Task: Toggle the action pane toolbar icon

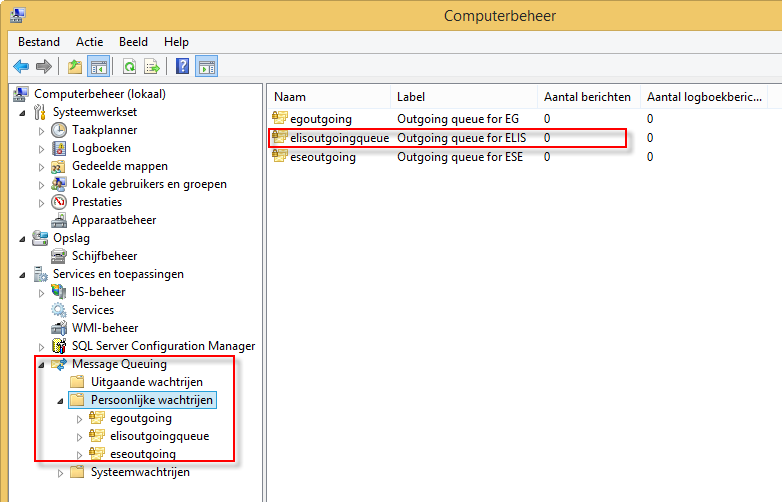Action: coord(206,66)
